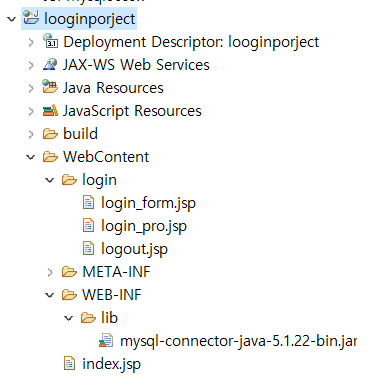Select the WEB-INF label
Image resolution: width=368 pixels, height=377 pixels.
pos(112,295)
